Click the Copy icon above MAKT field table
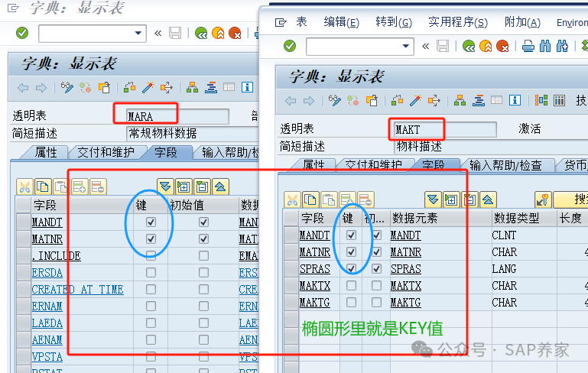This screenshot has height=373, width=588. [310, 199]
